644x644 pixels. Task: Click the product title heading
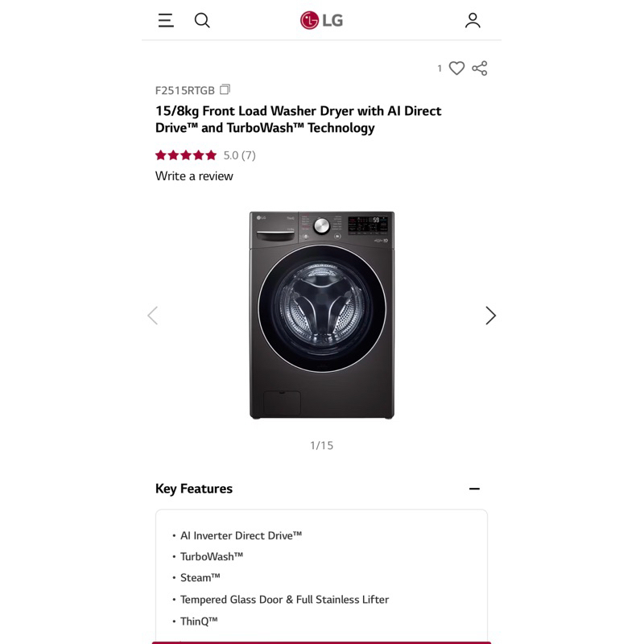tap(299, 119)
